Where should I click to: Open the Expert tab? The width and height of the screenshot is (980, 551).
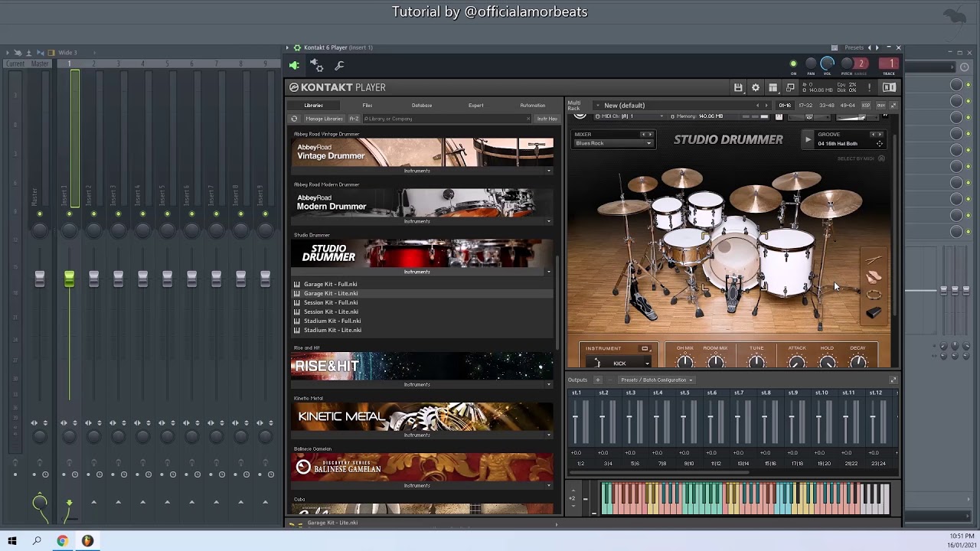click(x=476, y=105)
